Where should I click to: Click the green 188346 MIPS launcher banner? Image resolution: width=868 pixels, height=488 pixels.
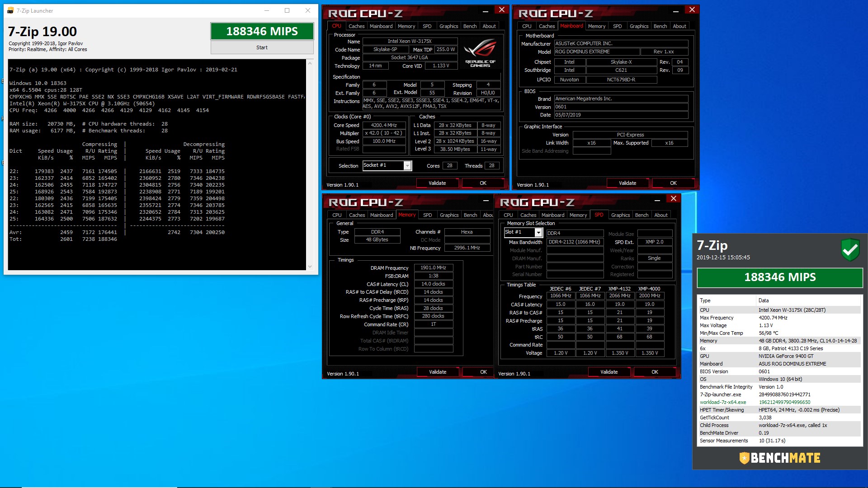[262, 31]
